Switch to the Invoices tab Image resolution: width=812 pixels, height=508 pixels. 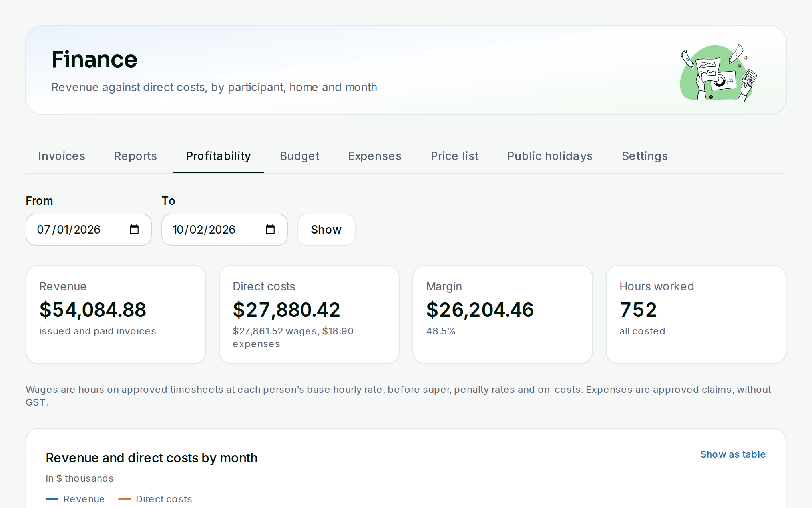point(62,156)
